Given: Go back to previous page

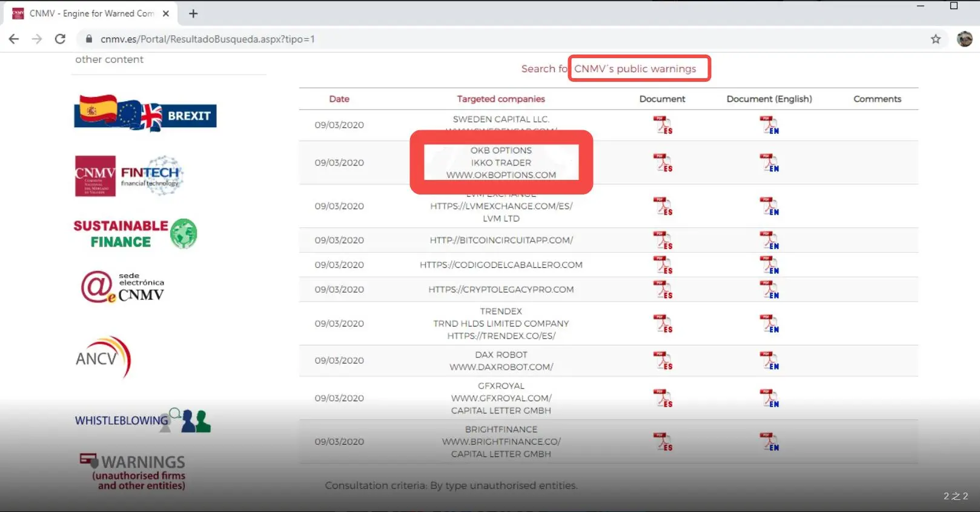Looking at the screenshot, I should (14, 39).
